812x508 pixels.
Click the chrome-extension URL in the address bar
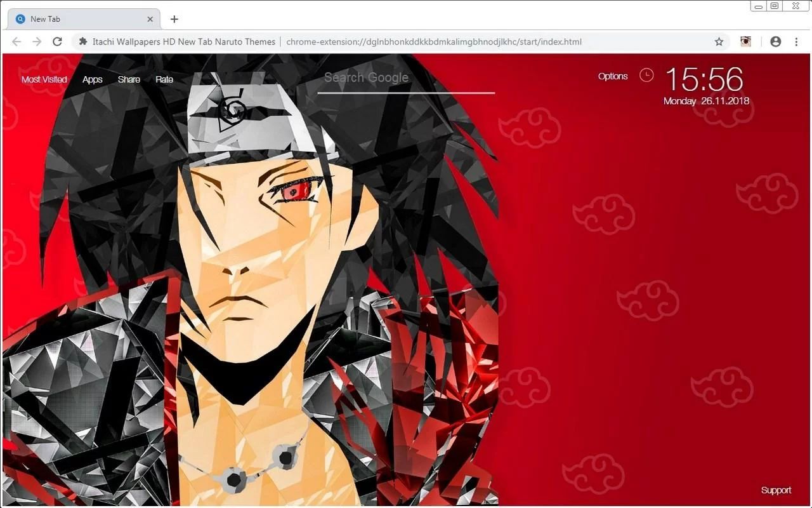click(x=434, y=42)
